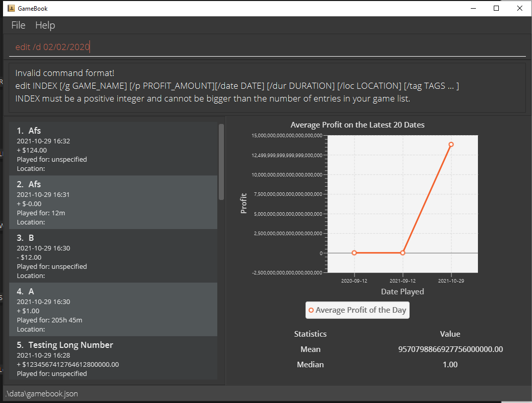Viewport: 532px width, 403px height.
Task: Click the .\data\gamebook.json status bar path
Action: pos(42,393)
